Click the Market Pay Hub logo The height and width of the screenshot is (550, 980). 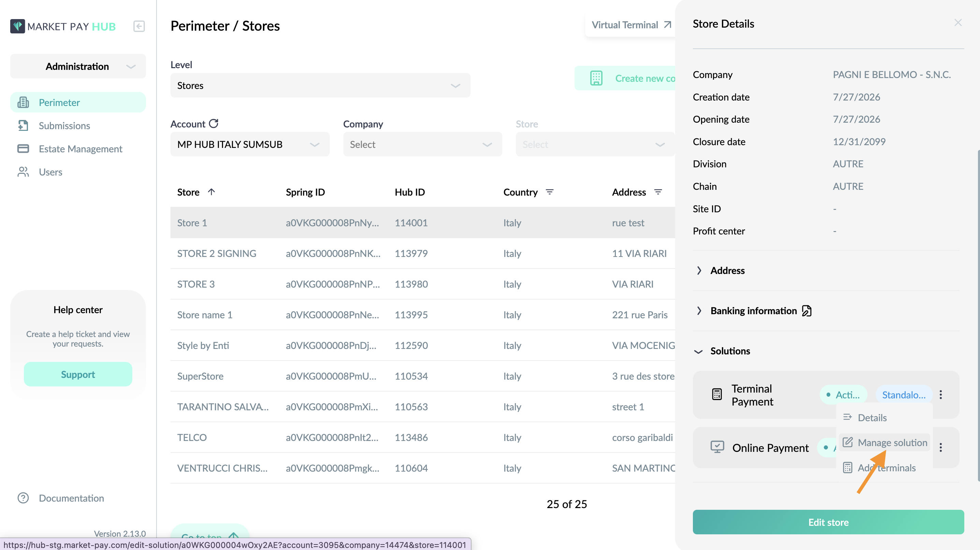point(63,26)
